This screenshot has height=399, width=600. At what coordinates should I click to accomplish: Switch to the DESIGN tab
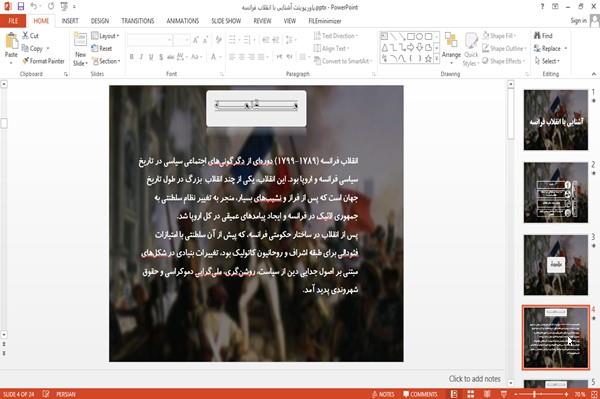tap(100, 21)
